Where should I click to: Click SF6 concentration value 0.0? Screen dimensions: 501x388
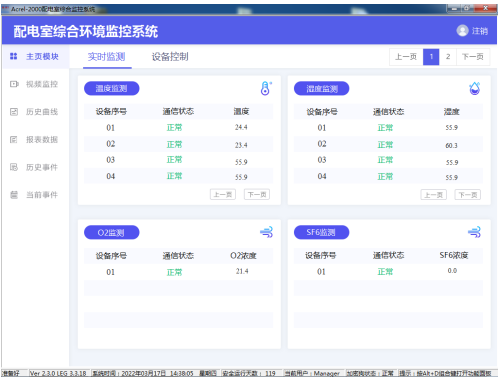(x=452, y=271)
